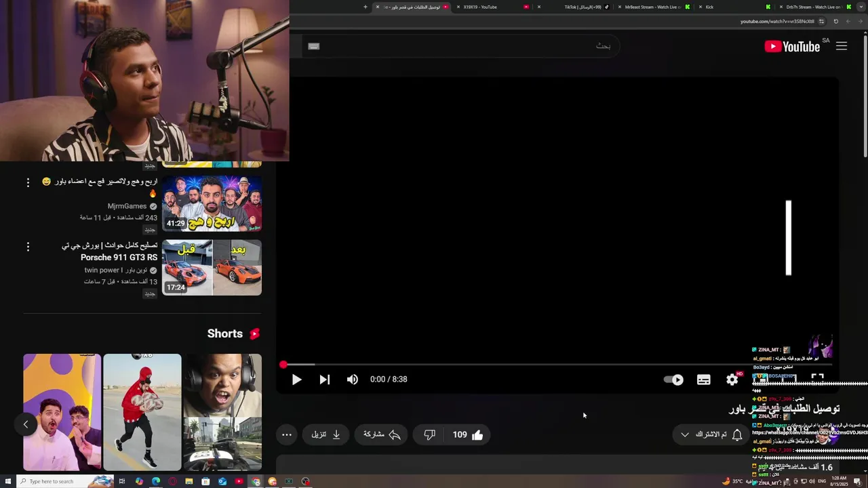Open the subscribed notification bell

coord(737,434)
